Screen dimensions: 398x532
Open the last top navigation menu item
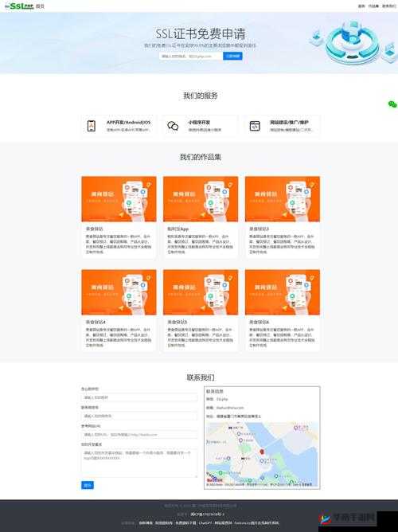click(x=389, y=6)
